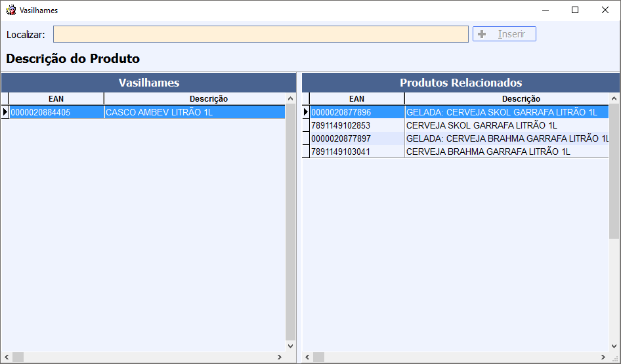Click the Produtos Relacionados panel title header
Screen dimensions: 621x364
461,83
